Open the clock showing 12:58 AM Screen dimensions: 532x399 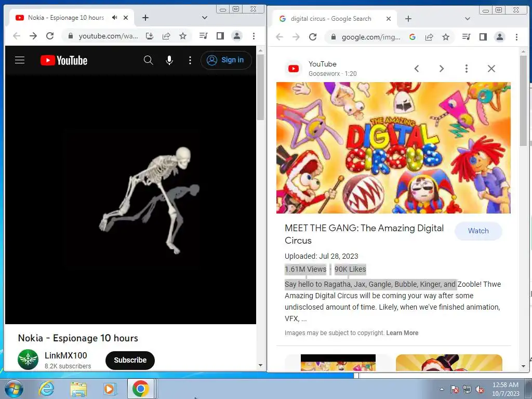coord(506,389)
